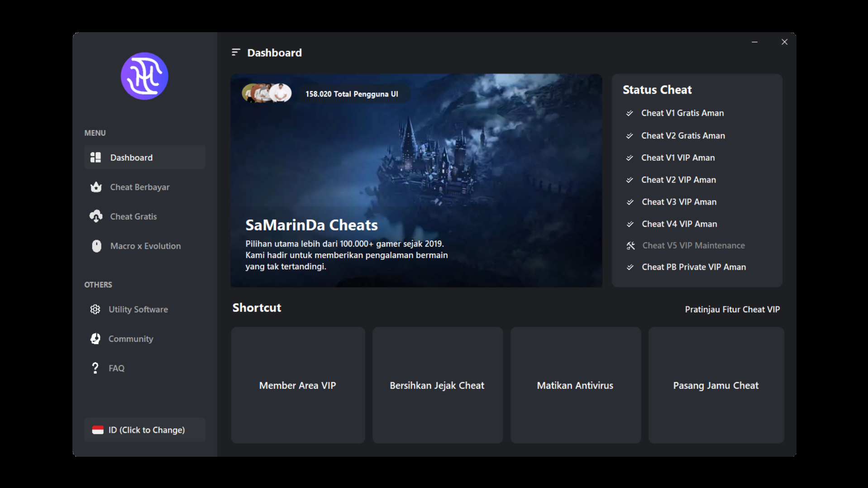This screenshot has height=488, width=868.
Task: Go to the Macro x Evolution page
Action: coord(145,246)
